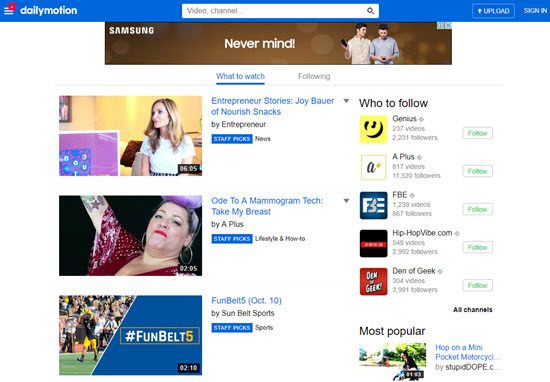
Task: Switch to the Following tab
Action: [x=314, y=76]
